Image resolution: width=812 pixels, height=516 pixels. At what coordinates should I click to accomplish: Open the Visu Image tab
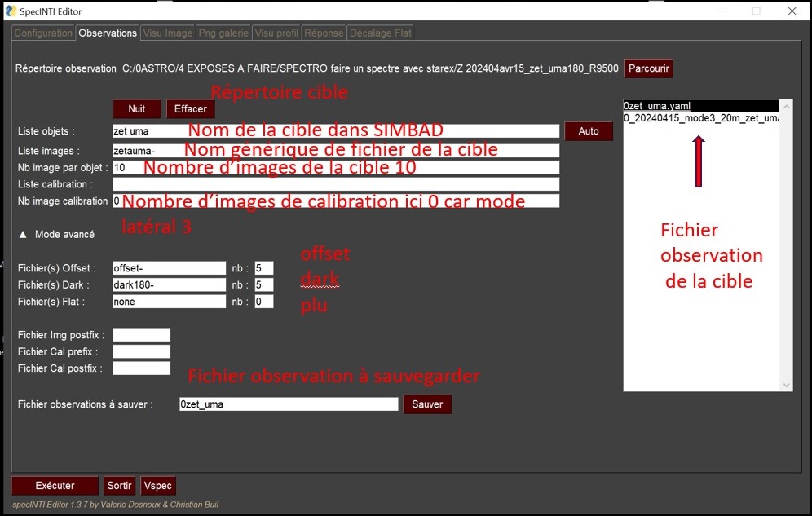tap(167, 33)
